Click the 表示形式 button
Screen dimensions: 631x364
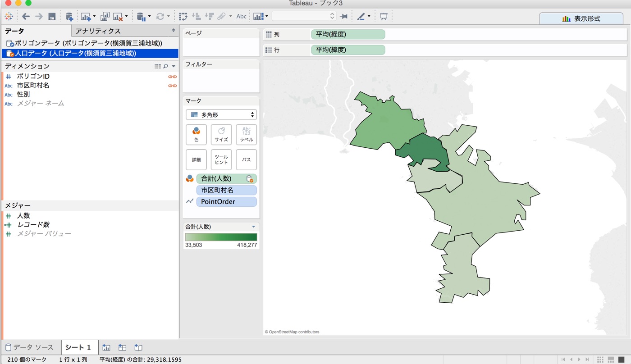click(581, 19)
